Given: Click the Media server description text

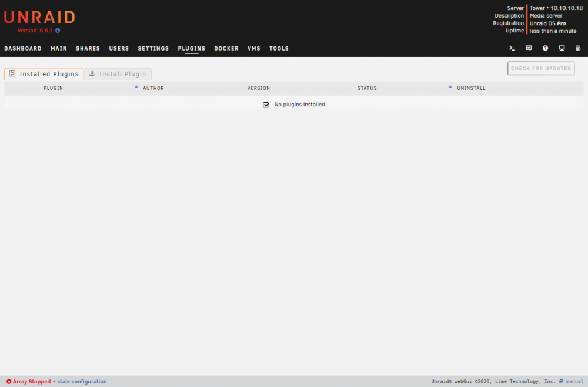Looking at the screenshot, I should pyautogui.click(x=546, y=16).
